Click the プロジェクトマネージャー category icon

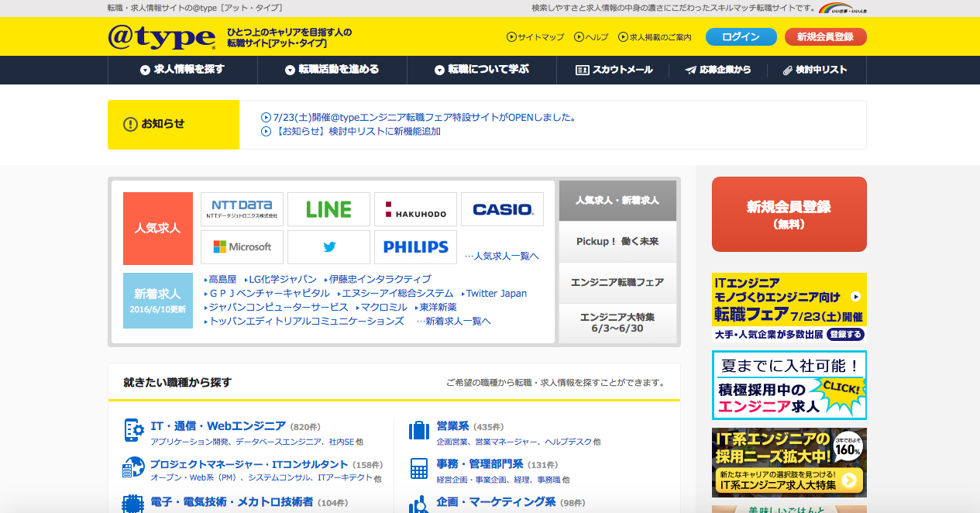coord(134,467)
